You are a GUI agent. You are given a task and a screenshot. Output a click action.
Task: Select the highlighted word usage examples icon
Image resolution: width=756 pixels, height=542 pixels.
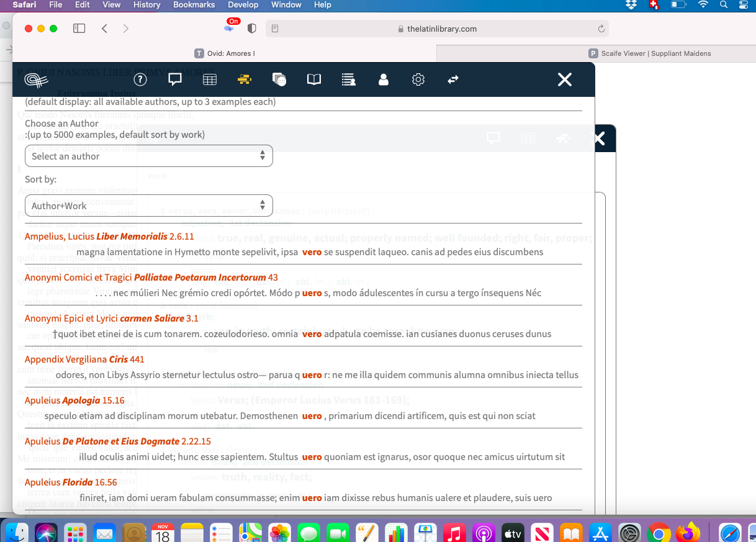pos(245,79)
